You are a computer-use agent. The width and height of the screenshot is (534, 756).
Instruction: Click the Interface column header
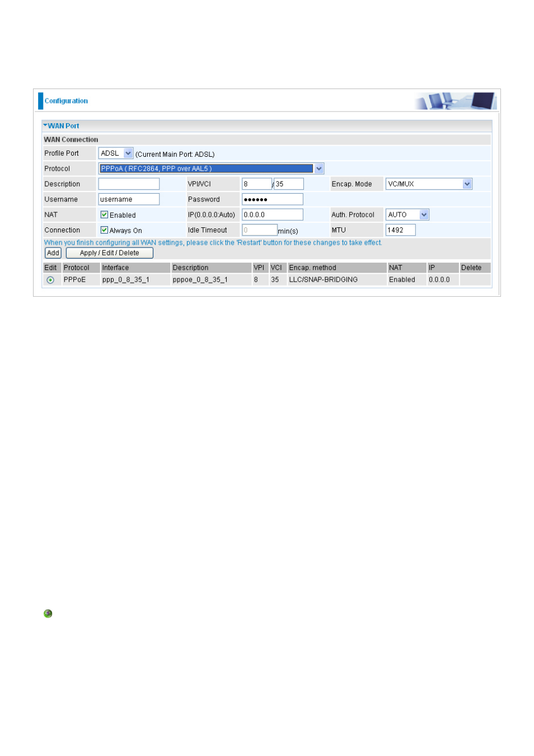pyautogui.click(x=135, y=268)
